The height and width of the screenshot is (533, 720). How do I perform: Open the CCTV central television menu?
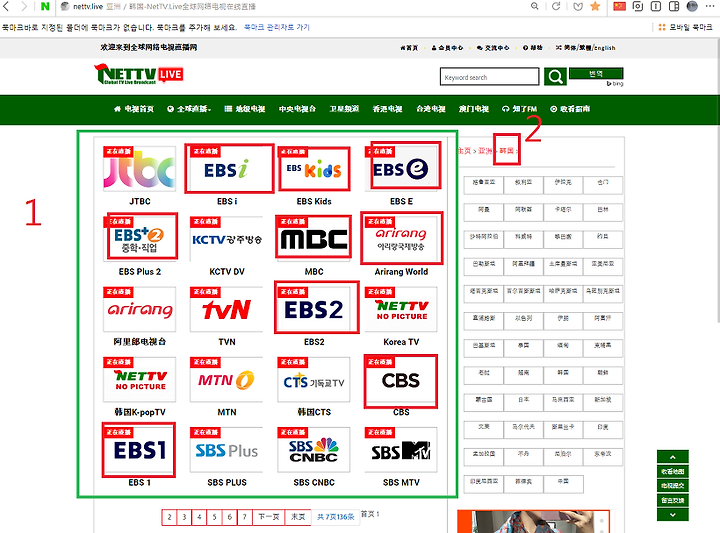click(297, 109)
